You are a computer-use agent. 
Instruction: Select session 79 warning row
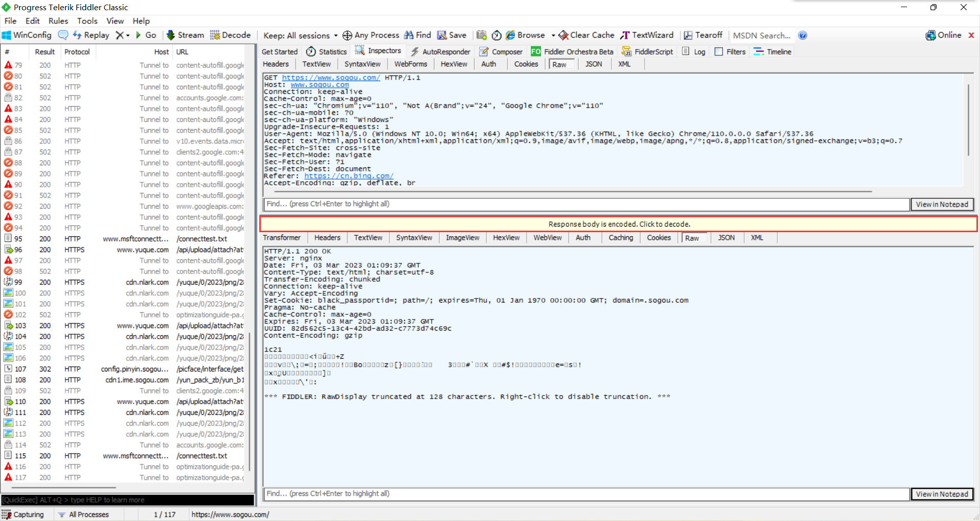tap(124, 65)
